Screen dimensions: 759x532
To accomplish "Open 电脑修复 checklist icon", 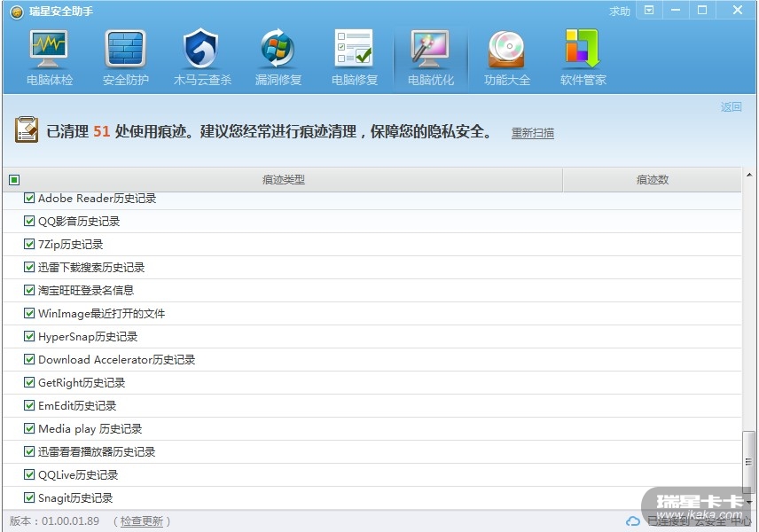I will [354, 48].
